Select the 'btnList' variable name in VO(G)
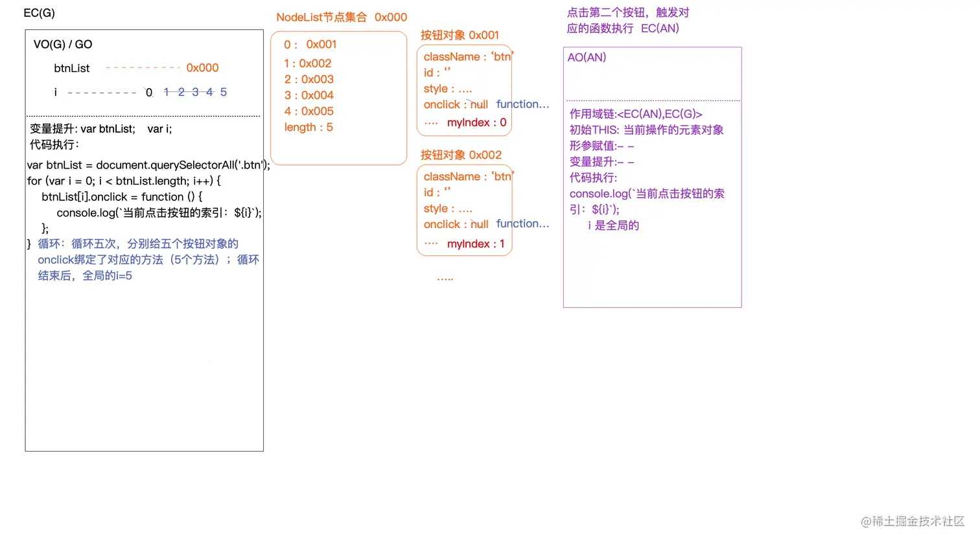 [x=72, y=68]
